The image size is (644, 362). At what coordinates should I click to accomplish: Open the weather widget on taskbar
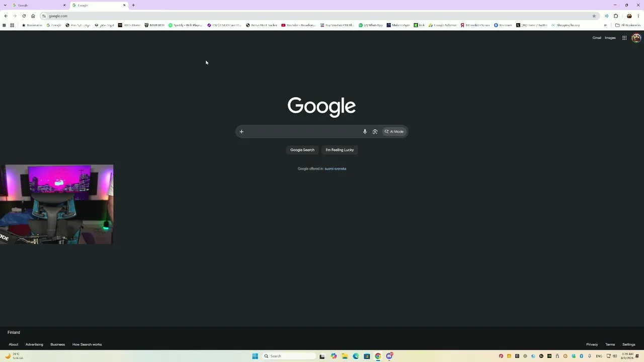(14, 356)
